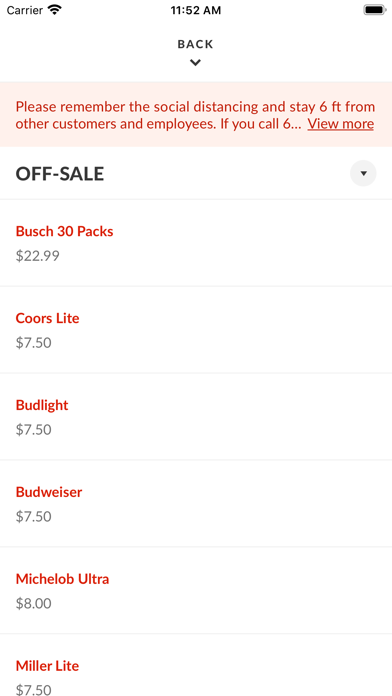Viewport: 392px width, 696px height.
Task: Open the Busch 30 Packs item
Action: click(196, 243)
